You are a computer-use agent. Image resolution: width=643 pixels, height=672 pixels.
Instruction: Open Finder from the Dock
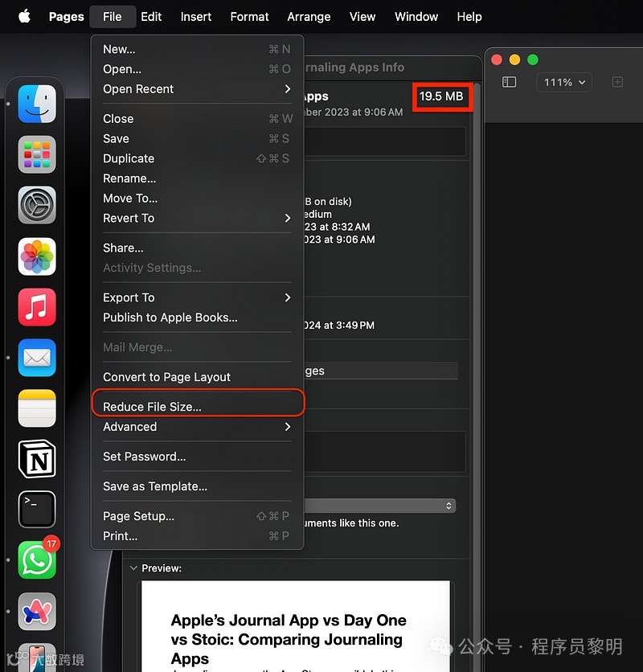coord(37,104)
